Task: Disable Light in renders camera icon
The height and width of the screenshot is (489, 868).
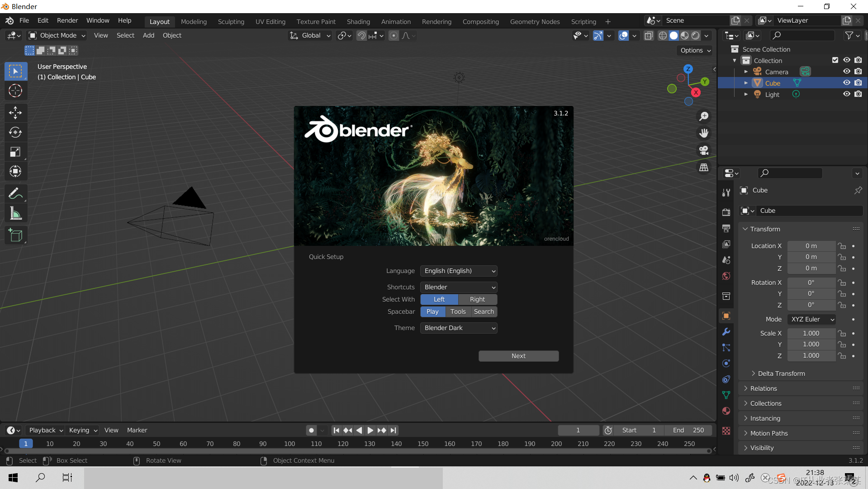Action: coord(858,94)
